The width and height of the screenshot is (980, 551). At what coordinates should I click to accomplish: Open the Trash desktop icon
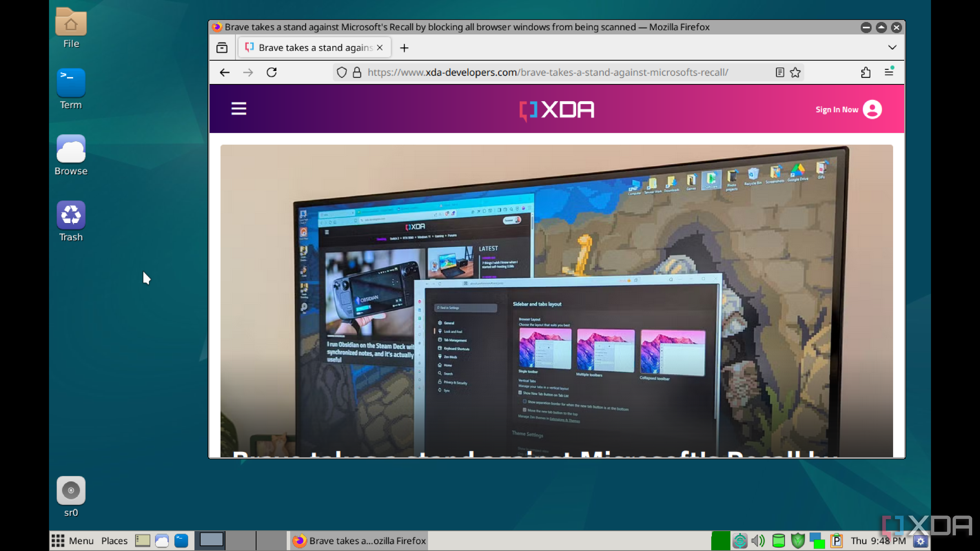click(71, 221)
